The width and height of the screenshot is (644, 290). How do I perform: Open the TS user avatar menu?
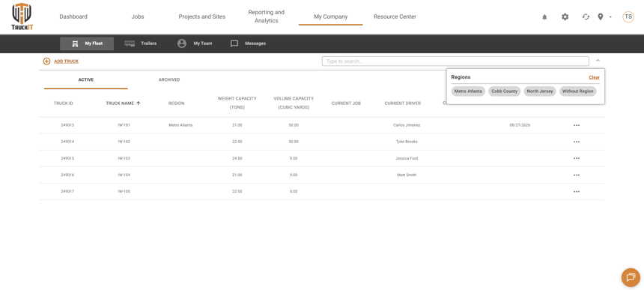(628, 16)
